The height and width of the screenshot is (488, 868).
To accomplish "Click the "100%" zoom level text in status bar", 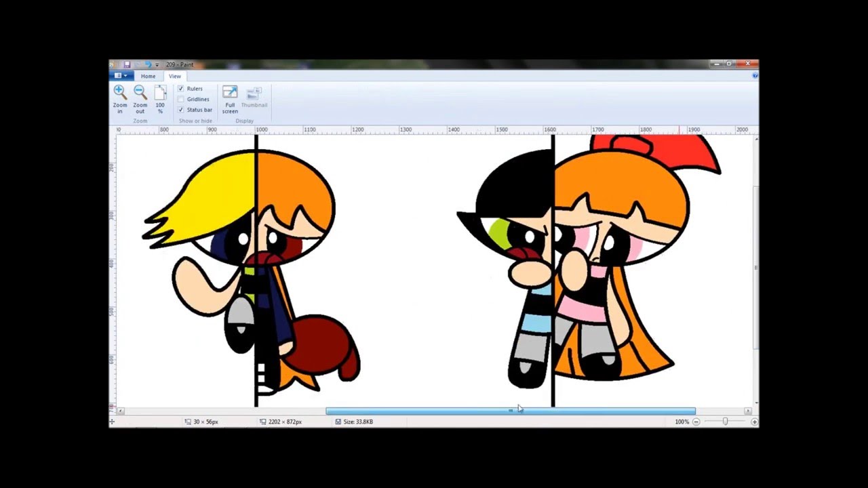I will coord(682,422).
